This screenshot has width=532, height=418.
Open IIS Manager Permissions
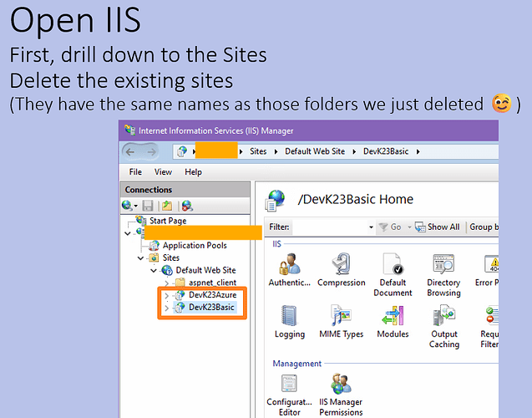[341, 395]
